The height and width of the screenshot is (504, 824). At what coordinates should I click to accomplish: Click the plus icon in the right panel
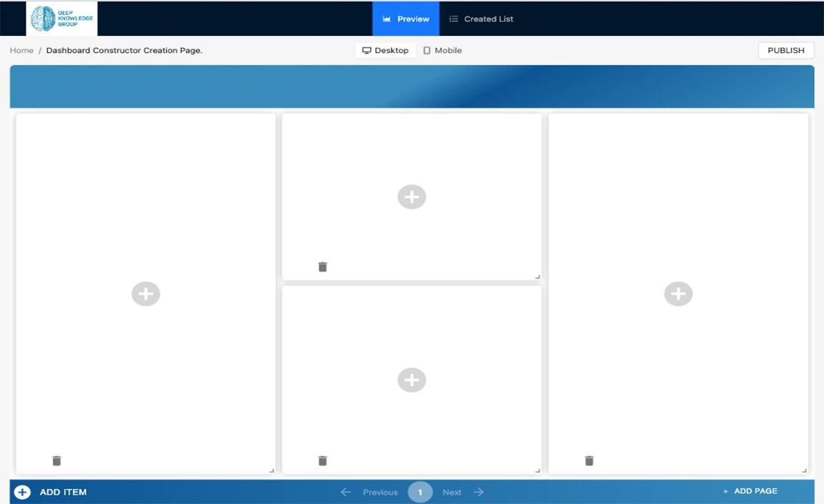coord(678,294)
